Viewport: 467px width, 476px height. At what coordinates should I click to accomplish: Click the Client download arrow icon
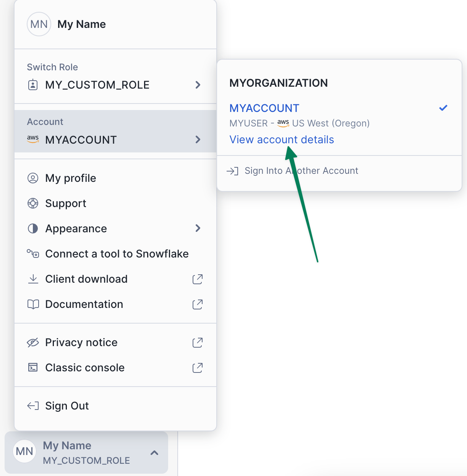coord(33,279)
